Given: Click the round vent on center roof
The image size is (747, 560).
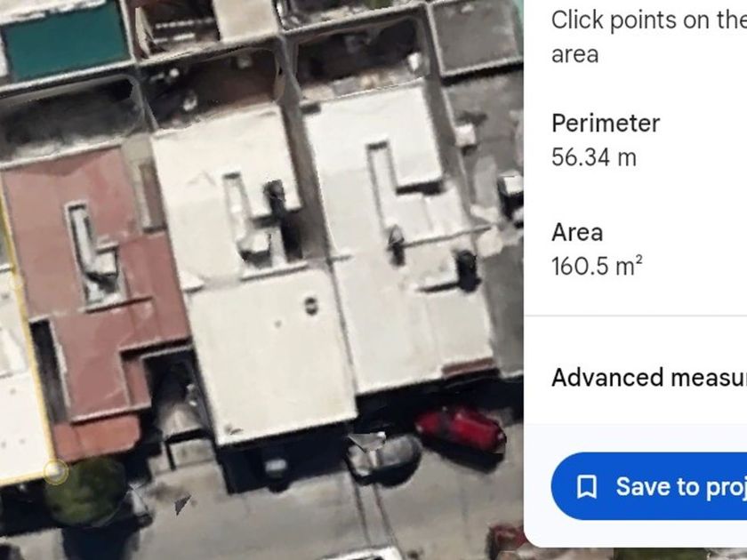Looking at the screenshot, I should [310, 305].
